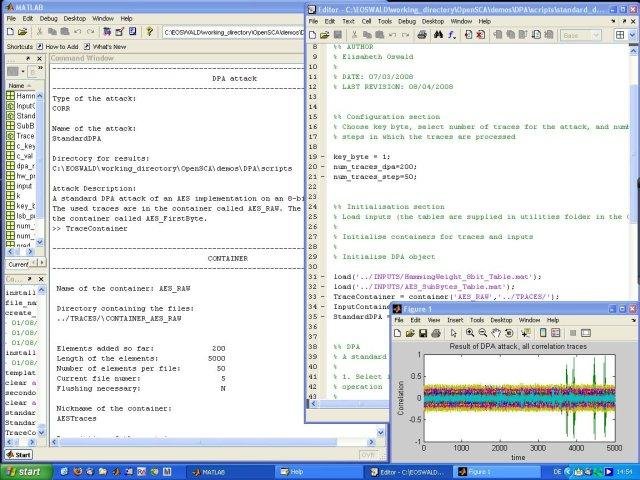640x480 pixels.
Task: Click the Current Directory tab
Action: (18, 264)
